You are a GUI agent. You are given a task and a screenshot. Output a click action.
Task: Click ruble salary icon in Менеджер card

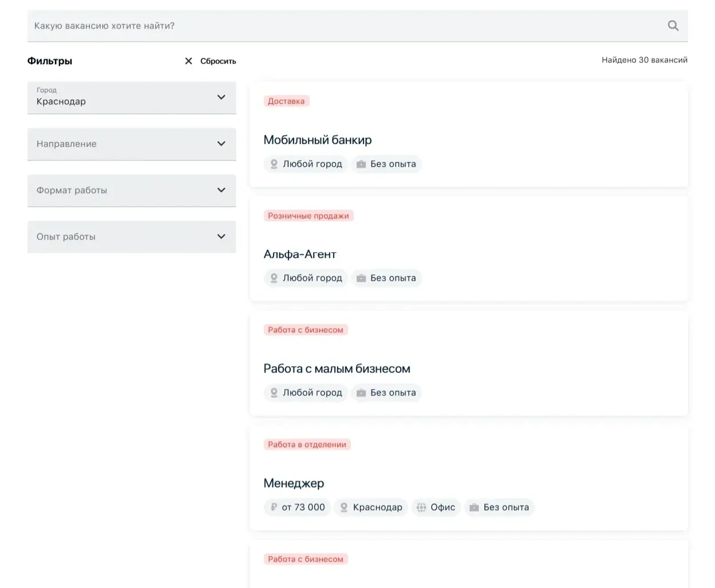(x=274, y=507)
